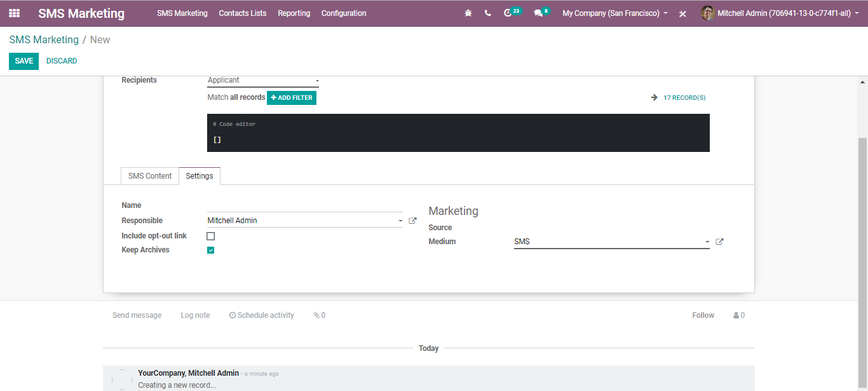Open the SMS Marketing top menu

pos(182,13)
